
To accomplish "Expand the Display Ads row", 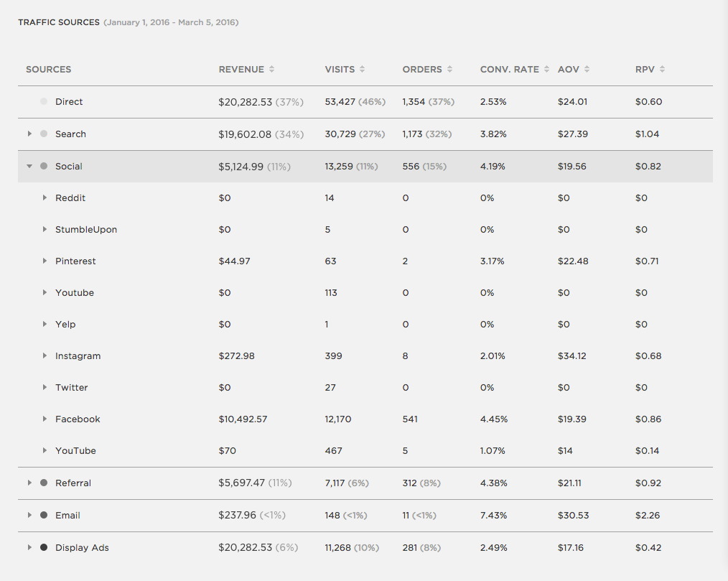I will 29,547.
